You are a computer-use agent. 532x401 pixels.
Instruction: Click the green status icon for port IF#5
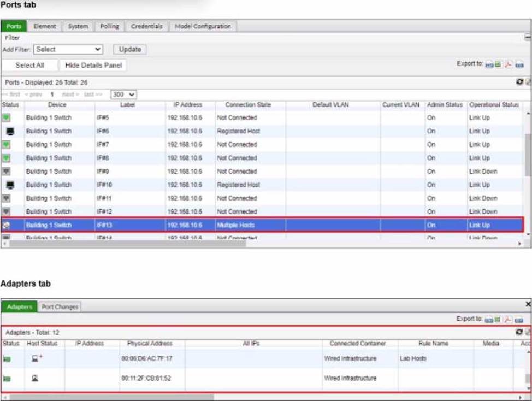tap(7, 118)
